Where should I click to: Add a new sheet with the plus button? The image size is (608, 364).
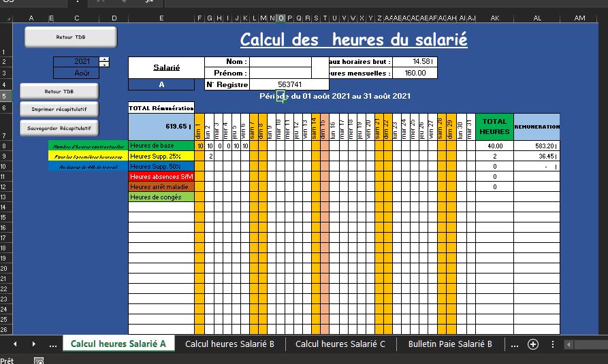coord(533,344)
